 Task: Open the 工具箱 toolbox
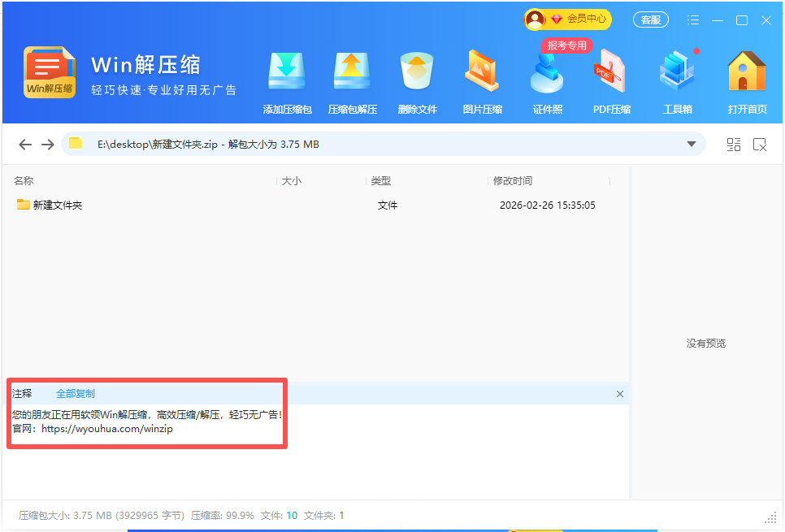677,82
